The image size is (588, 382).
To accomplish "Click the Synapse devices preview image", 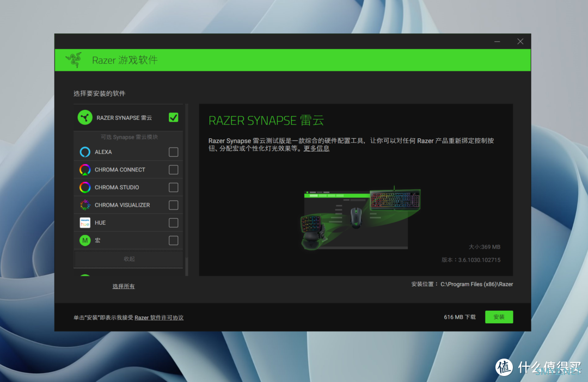I will coord(360,219).
